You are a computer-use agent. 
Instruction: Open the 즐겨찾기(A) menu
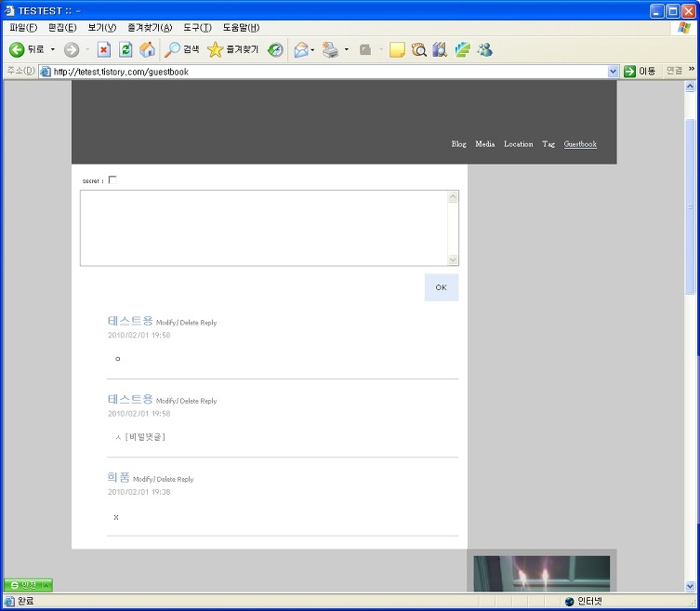coord(150,28)
